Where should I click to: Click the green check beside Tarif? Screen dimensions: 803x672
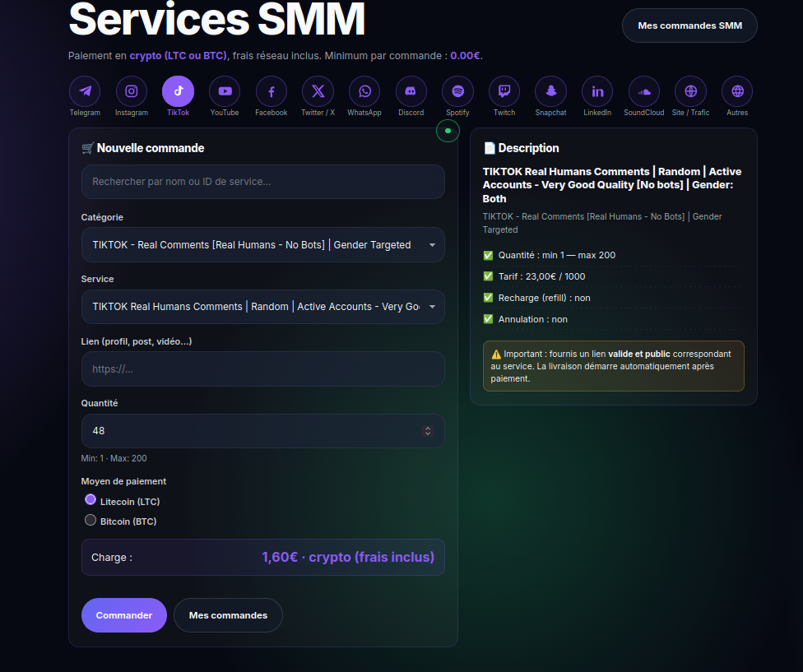(488, 276)
